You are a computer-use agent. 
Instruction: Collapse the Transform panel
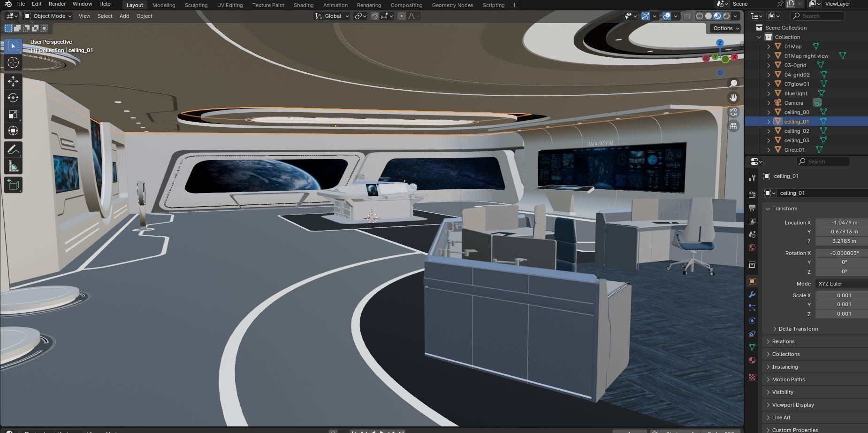pyautogui.click(x=784, y=209)
